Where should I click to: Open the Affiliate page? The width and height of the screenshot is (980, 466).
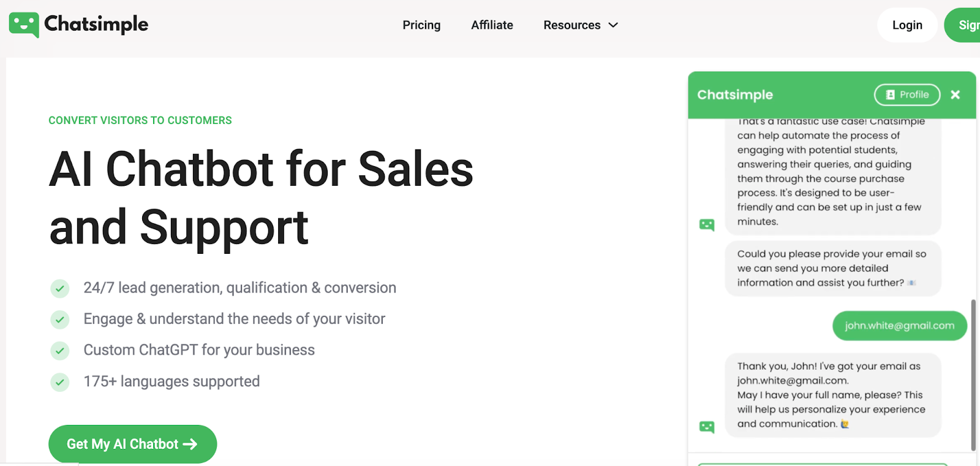point(492,25)
